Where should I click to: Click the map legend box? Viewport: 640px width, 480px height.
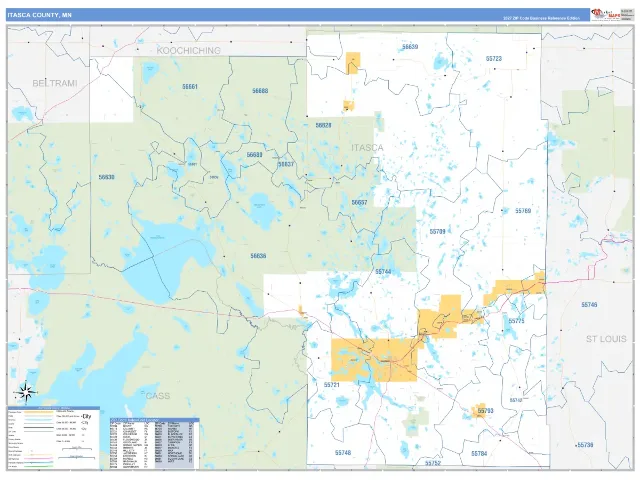(53, 438)
